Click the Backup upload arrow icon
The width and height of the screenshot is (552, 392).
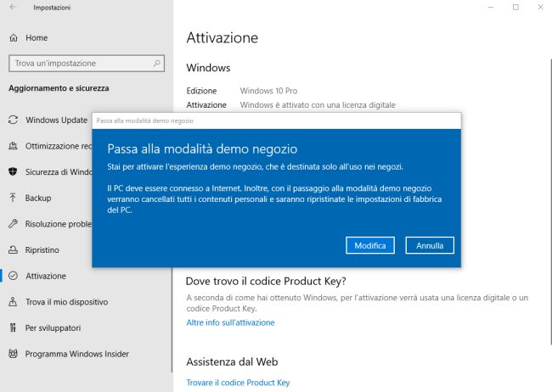coord(13,198)
